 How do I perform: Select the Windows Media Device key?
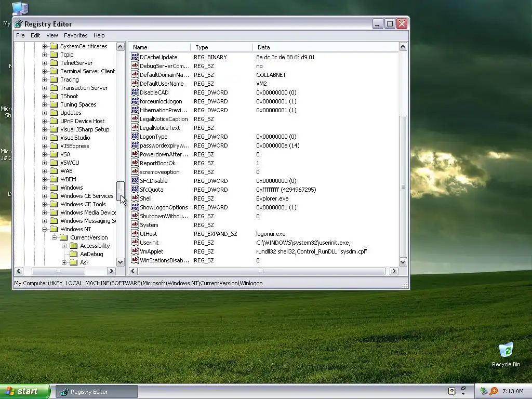(x=88, y=212)
